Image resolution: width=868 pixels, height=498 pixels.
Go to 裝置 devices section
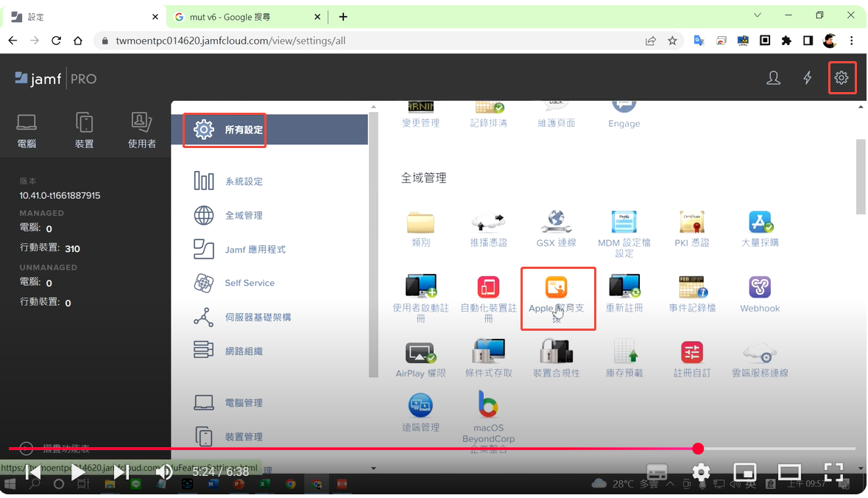(x=84, y=130)
